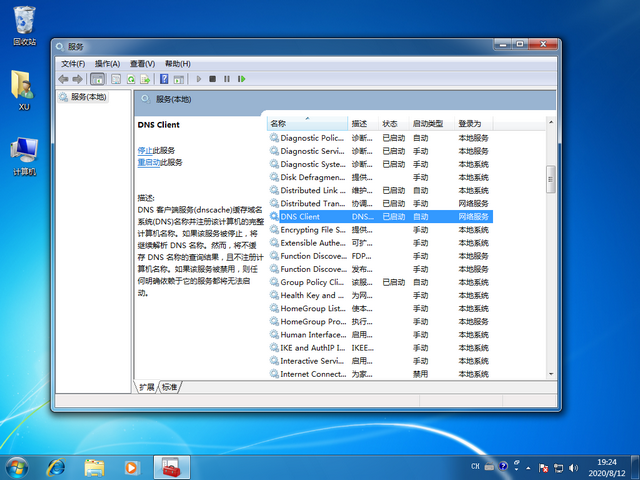640x480 pixels.
Task: Select the Diagnostic Syste... service row
Action: (380, 164)
